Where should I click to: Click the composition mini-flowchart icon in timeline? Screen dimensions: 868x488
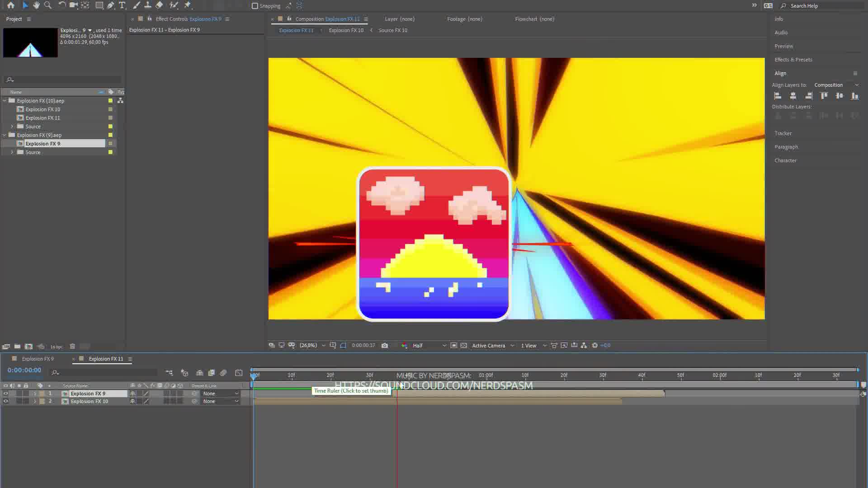point(169,373)
